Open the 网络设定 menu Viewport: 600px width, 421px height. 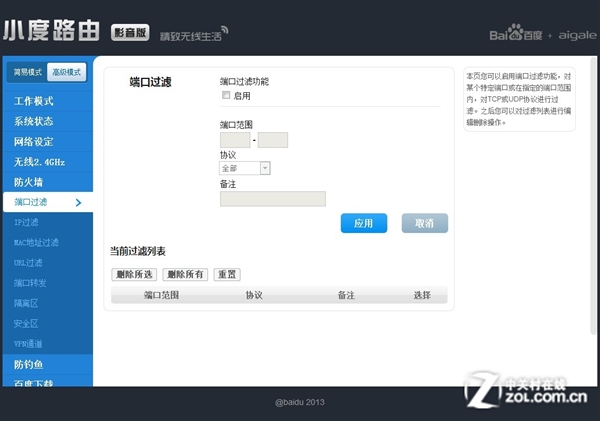tap(48, 142)
